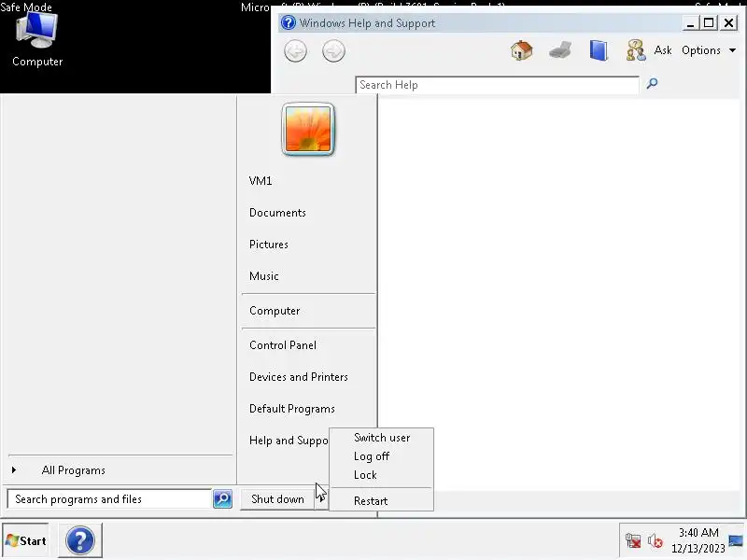Print the current help topic
This screenshot has height=560, width=747.
pos(559,50)
